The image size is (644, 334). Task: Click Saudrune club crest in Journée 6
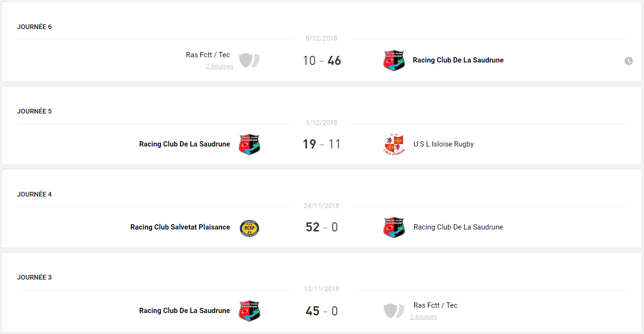point(394,61)
